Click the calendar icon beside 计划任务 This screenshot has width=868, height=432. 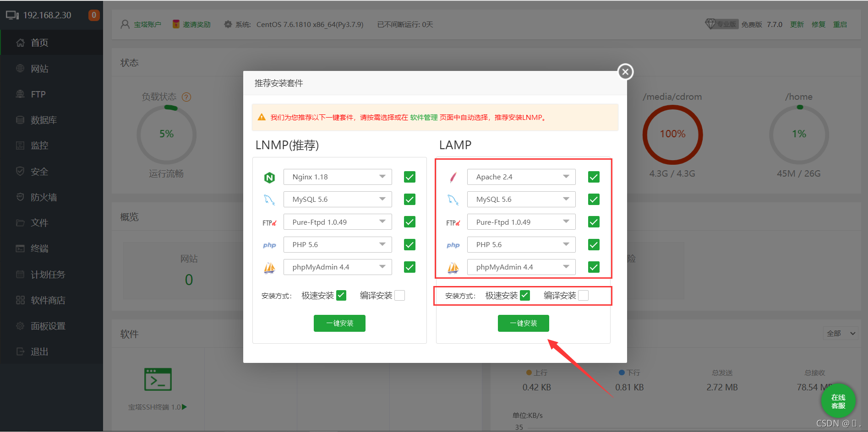pos(20,275)
